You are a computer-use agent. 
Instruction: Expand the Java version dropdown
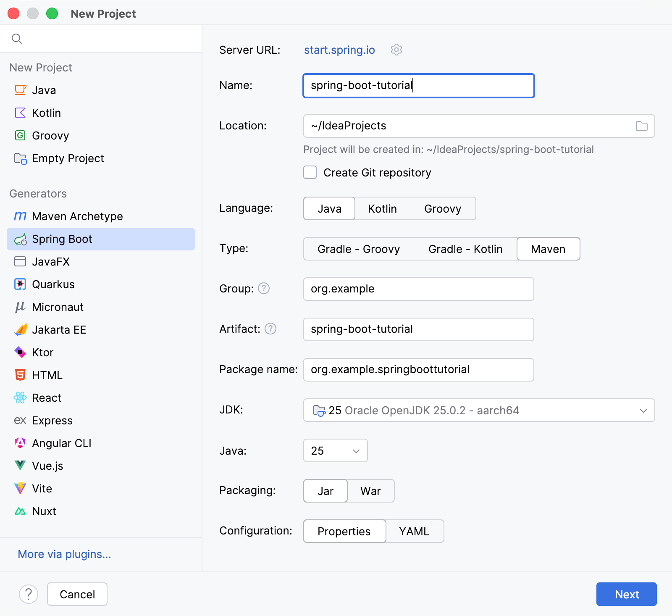tap(335, 450)
